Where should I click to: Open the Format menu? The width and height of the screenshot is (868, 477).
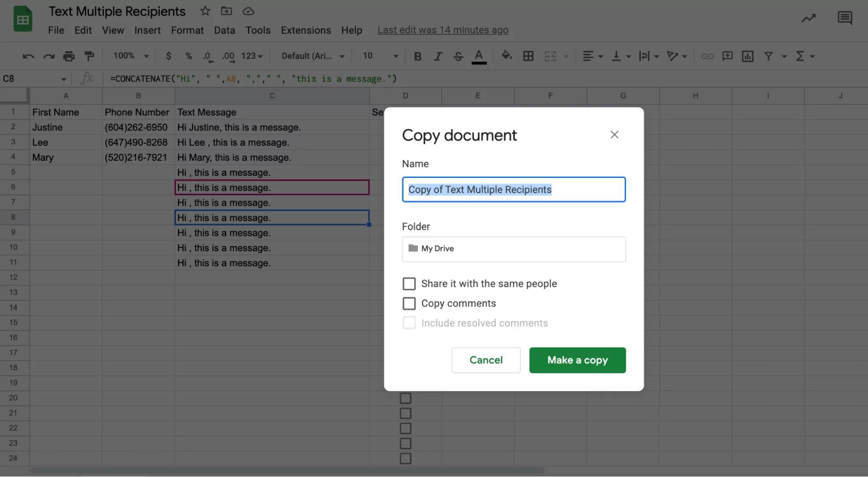[187, 30]
